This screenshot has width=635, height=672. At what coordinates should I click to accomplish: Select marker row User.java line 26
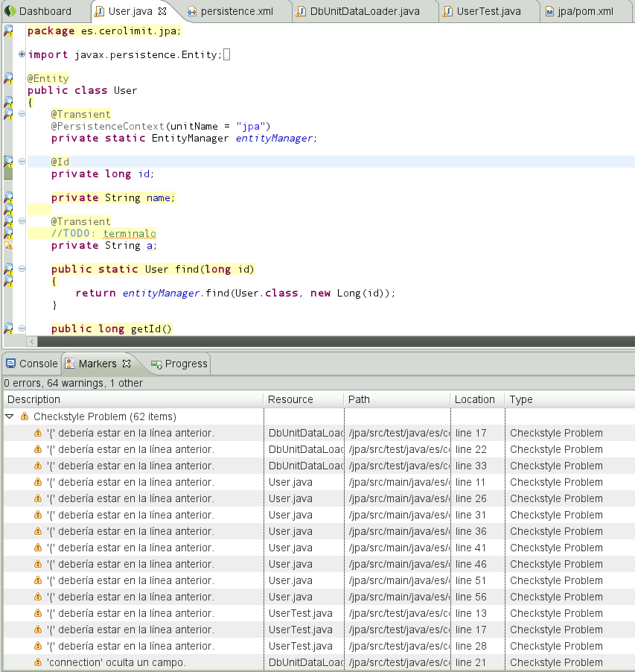coord(319,498)
